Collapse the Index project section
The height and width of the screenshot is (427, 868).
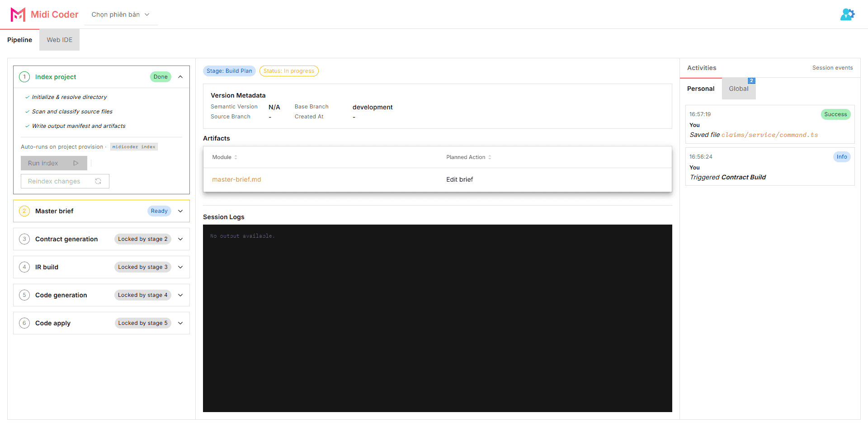(x=180, y=77)
